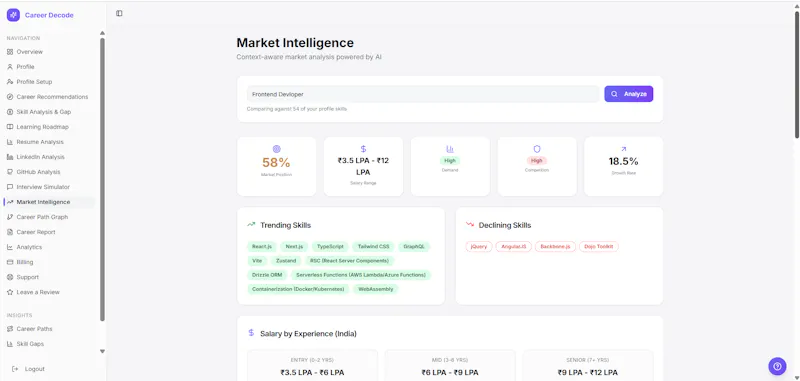The height and width of the screenshot is (381, 800).
Task: Click the Analyze button
Action: coord(629,94)
